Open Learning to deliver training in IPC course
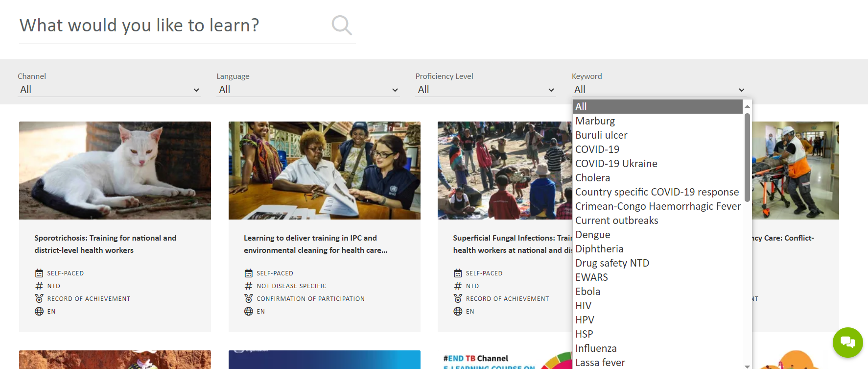 (x=315, y=244)
